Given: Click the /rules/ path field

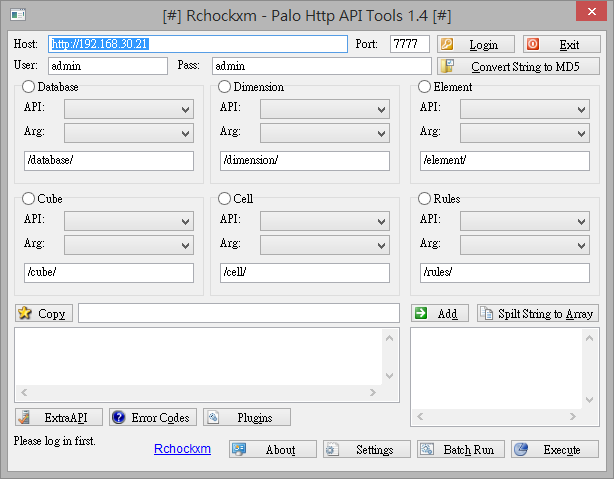Looking at the screenshot, I should tap(505, 273).
